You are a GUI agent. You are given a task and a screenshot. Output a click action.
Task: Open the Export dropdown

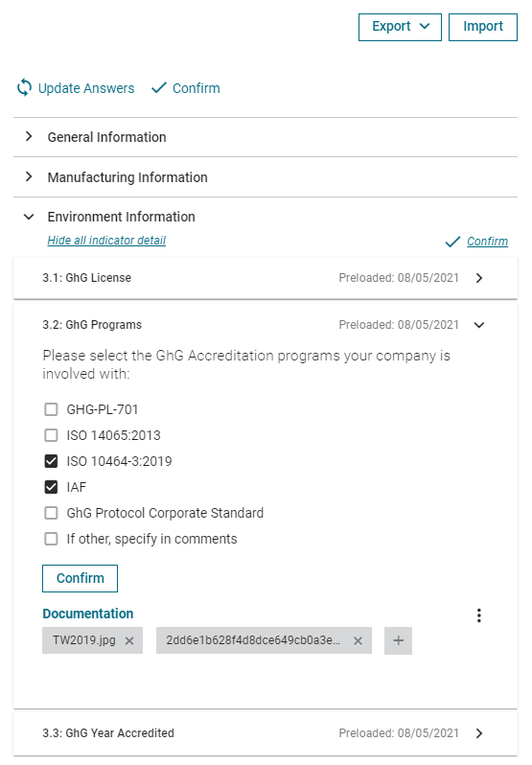tap(400, 27)
